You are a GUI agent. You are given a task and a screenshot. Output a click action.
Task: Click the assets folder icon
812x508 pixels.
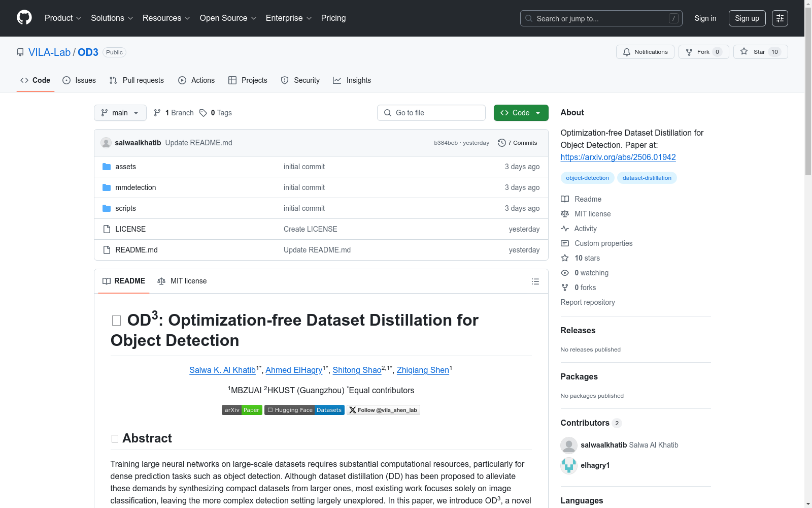point(107,167)
